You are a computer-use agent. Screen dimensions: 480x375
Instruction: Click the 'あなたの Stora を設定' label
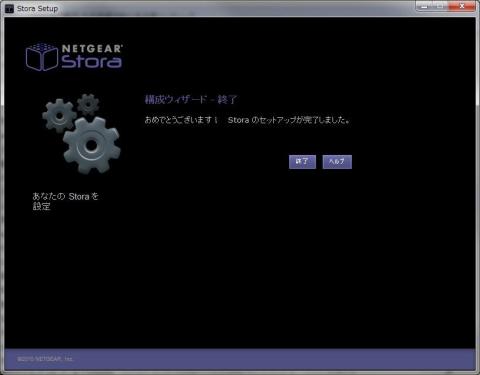[x=65, y=201]
